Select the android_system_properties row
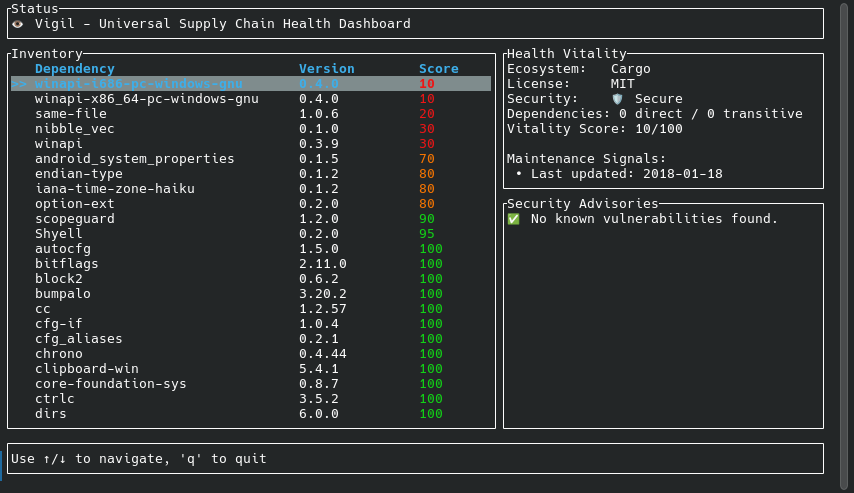This screenshot has height=493, width=854. pos(251,159)
